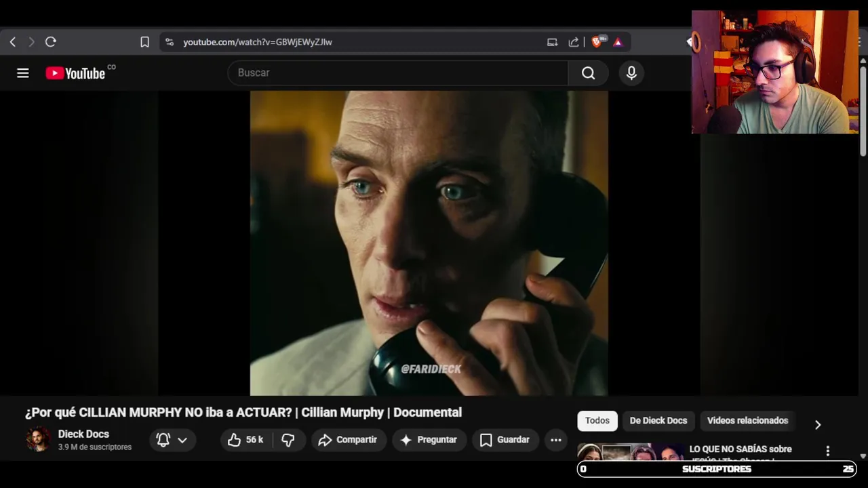The image size is (868, 488).
Task: Expand the subscription notification dropdown chevron
Action: coord(182,440)
